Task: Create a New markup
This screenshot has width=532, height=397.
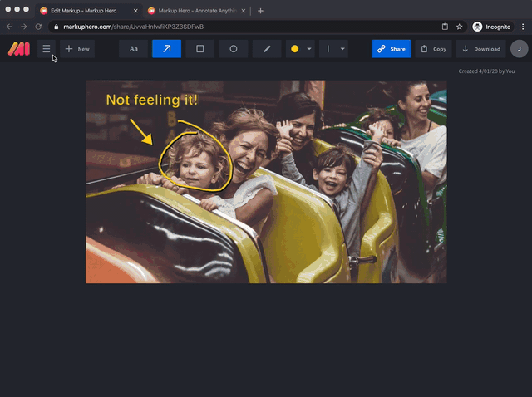Action: (77, 49)
